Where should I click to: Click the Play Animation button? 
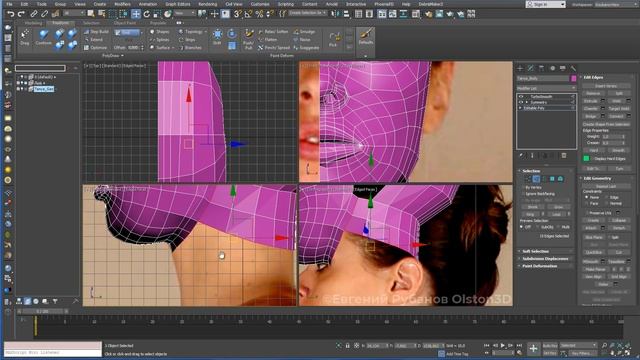503,345
